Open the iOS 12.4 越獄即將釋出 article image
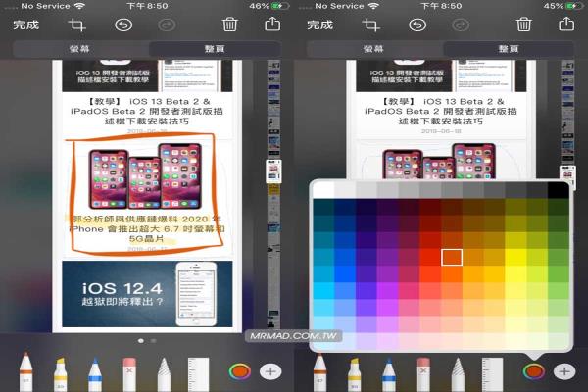The image size is (588, 392). (x=147, y=294)
